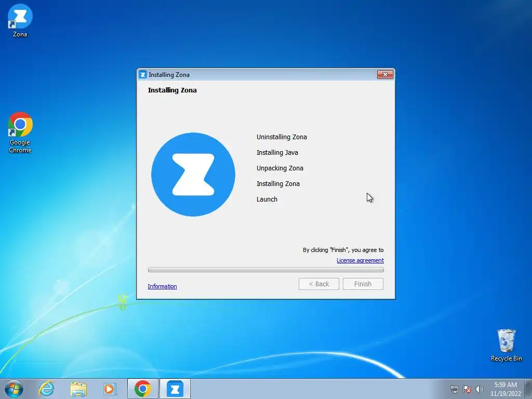Open the License agreement link

(360, 260)
